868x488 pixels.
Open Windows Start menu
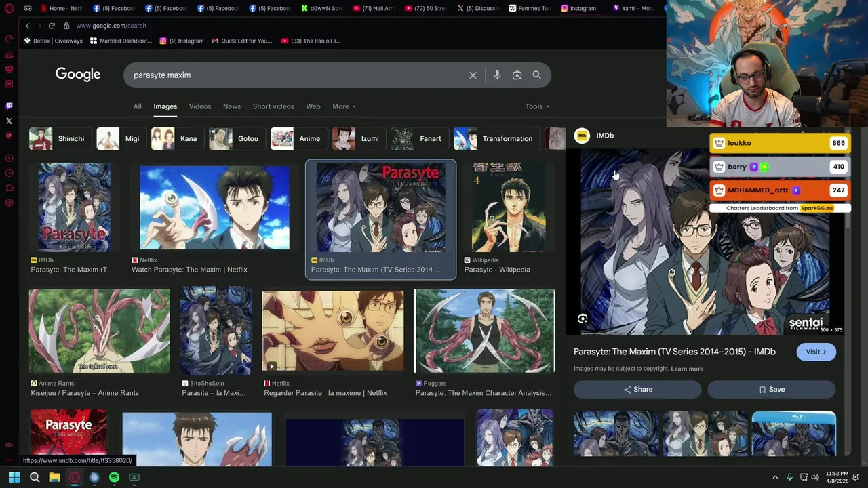(x=14, y=477)
